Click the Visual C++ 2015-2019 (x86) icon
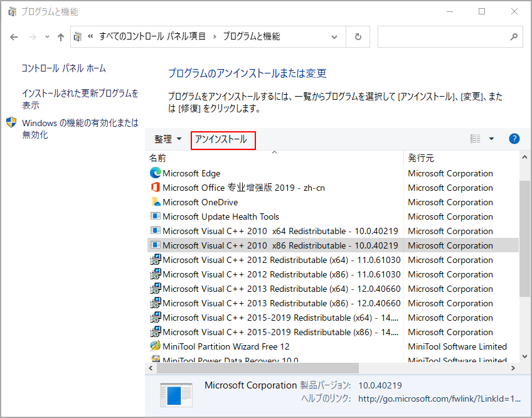Screen dimensions: 532x418 (x=156, y=331)
